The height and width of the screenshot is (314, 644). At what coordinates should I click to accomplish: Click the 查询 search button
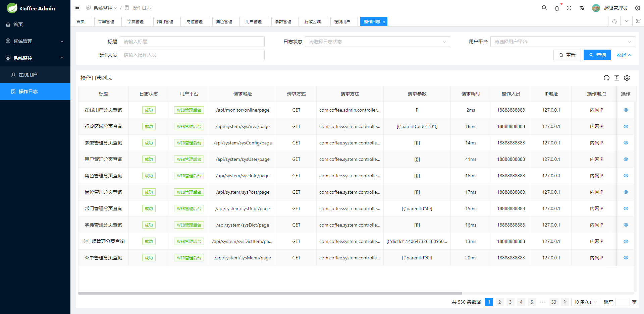point(597,55)
